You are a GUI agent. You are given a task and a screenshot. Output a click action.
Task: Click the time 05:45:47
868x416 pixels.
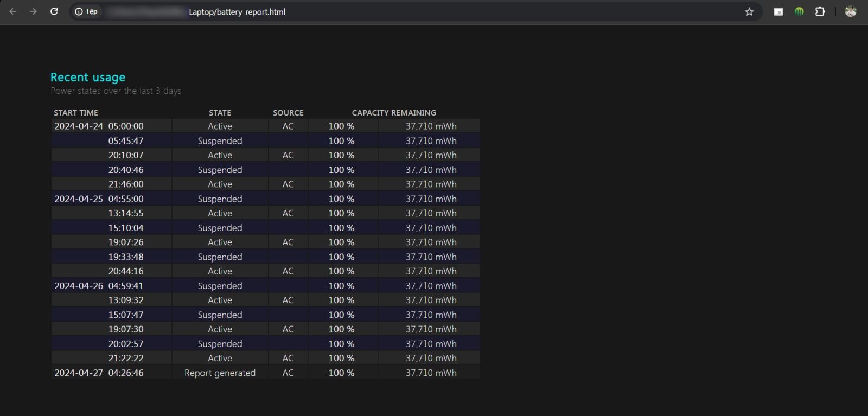click(x=126, y=140)
